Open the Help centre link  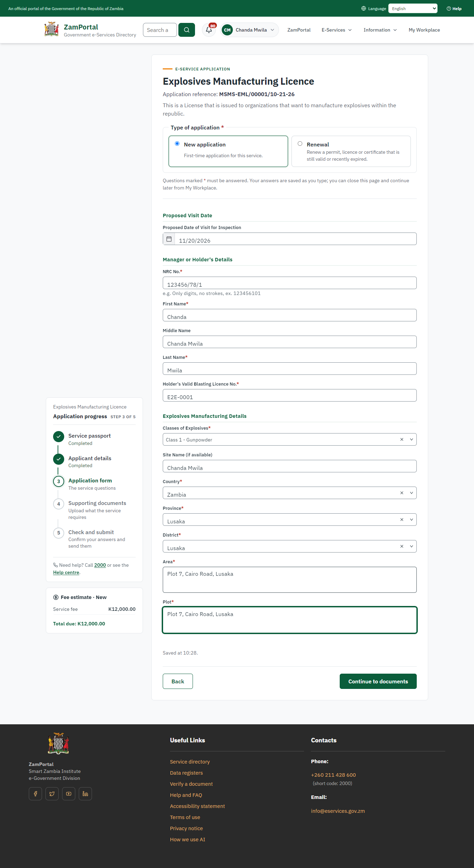[x=66, y=572]
